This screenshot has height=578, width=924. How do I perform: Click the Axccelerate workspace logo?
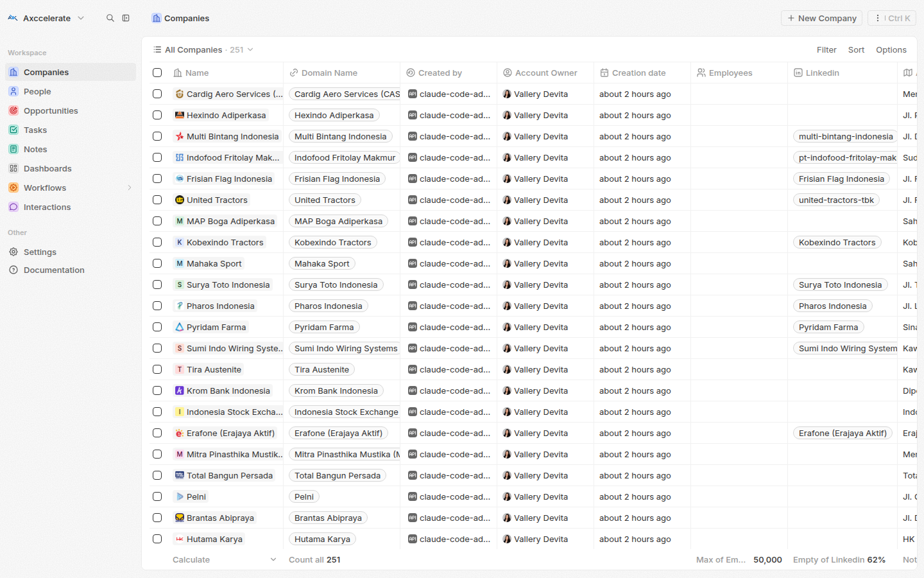[x=13, y=18]
